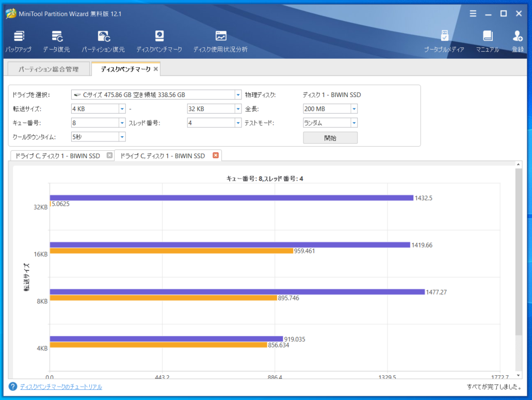
Task: Open the バックアップ (Backup) tool
Action: [x=19, y=41]
